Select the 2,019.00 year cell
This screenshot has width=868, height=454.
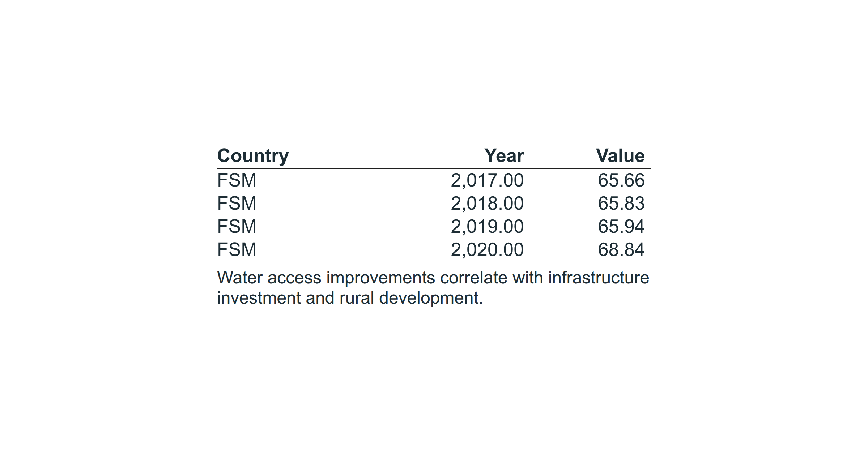point(487,227)
